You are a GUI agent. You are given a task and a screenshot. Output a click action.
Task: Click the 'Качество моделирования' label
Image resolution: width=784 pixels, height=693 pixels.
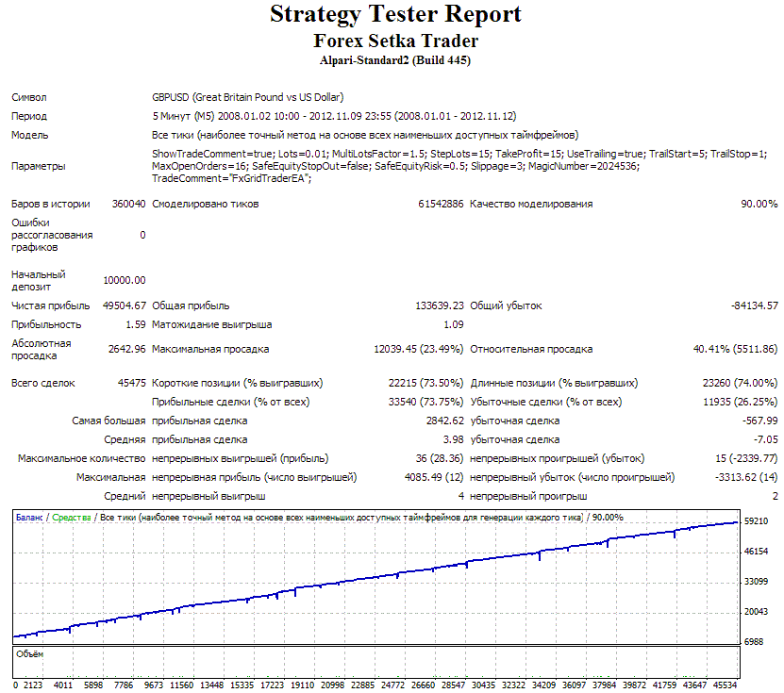(531, 204)
